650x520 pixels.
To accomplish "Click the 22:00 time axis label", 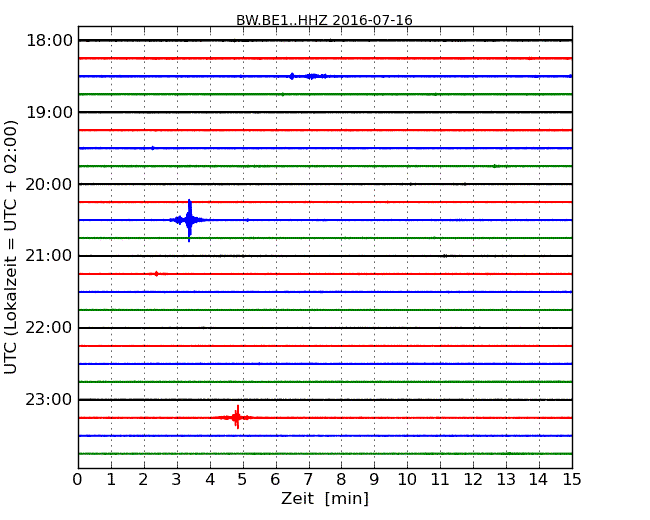I will pos(49,328).
